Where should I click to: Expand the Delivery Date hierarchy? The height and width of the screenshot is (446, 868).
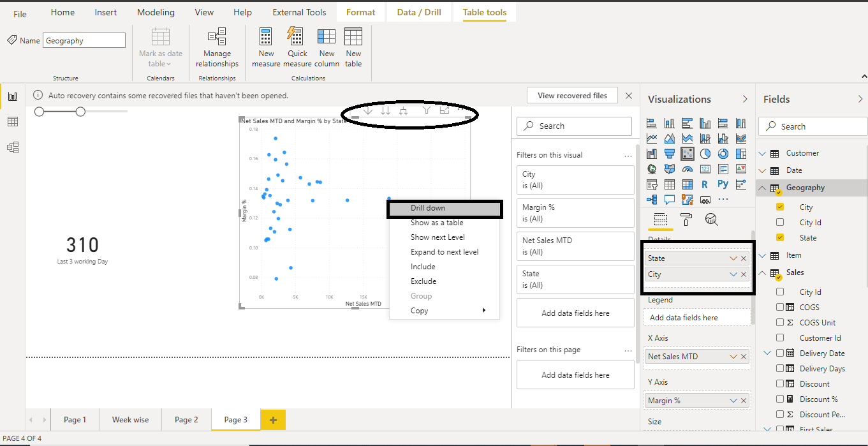[767, 353]
